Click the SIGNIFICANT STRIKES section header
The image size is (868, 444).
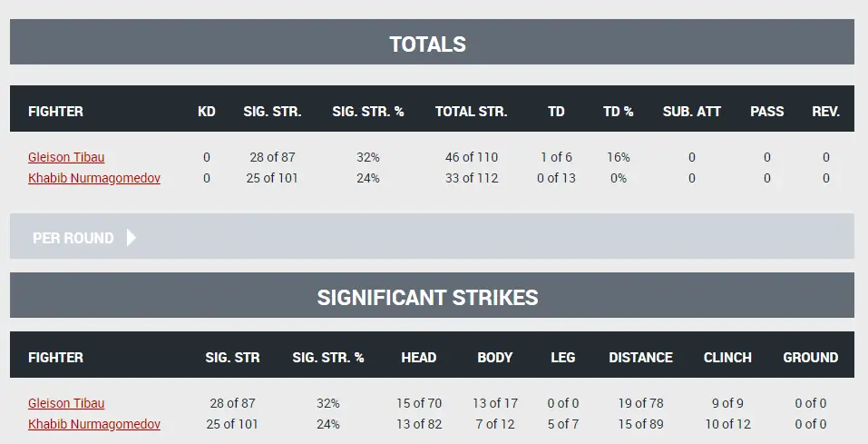pos(428,297)
